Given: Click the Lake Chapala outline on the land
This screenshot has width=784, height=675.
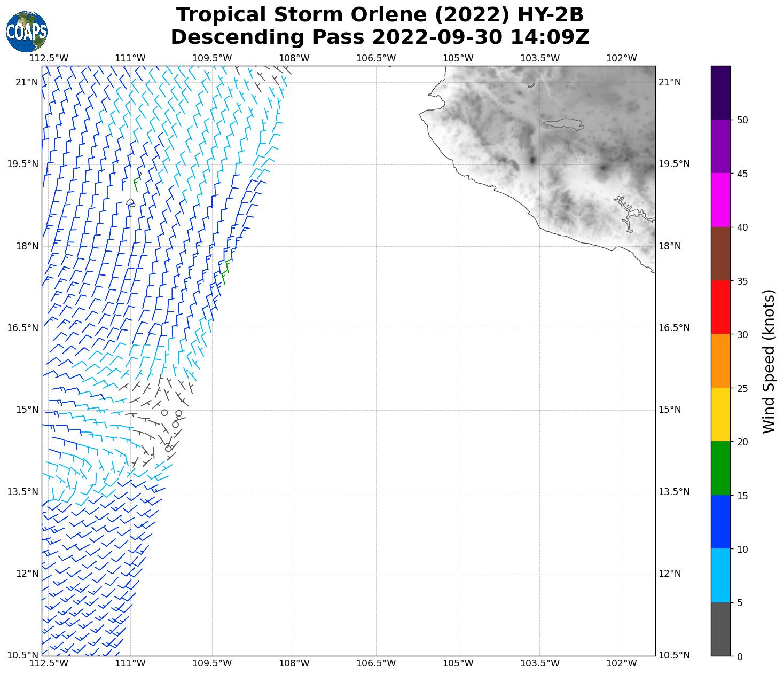Looking at the screenshot, I should click(x=563, y=124).
